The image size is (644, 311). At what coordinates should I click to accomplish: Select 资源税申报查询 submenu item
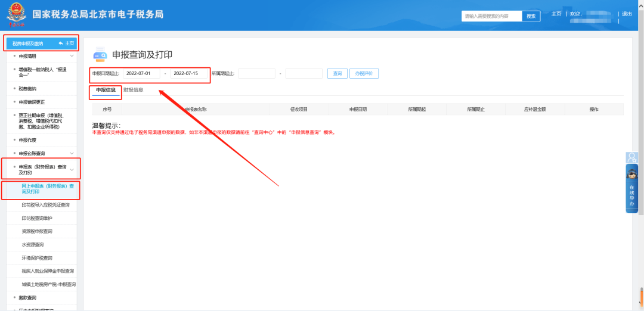point(37,231)
